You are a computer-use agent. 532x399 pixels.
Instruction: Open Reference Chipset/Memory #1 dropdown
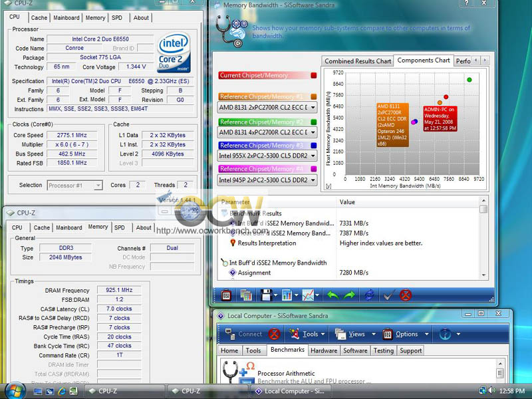[x=267, y=108]
